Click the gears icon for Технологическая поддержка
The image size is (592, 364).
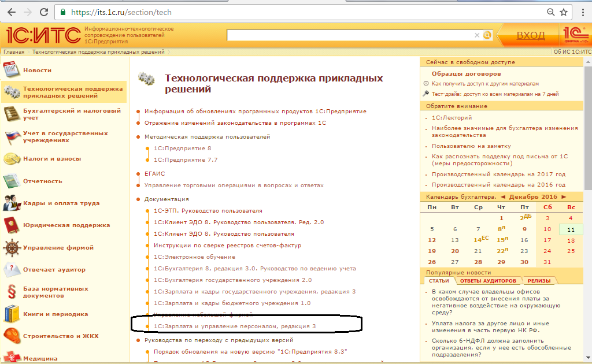click(12, 92)
